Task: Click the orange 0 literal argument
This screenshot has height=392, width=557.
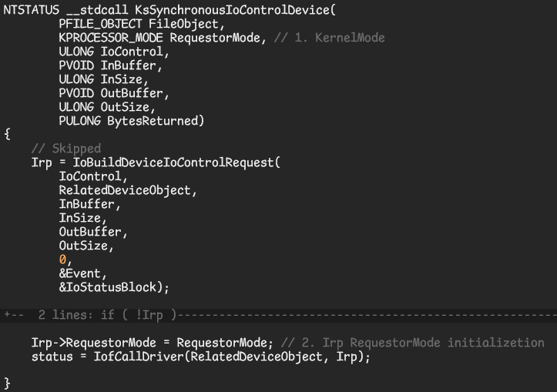Action: click(62, 260)
